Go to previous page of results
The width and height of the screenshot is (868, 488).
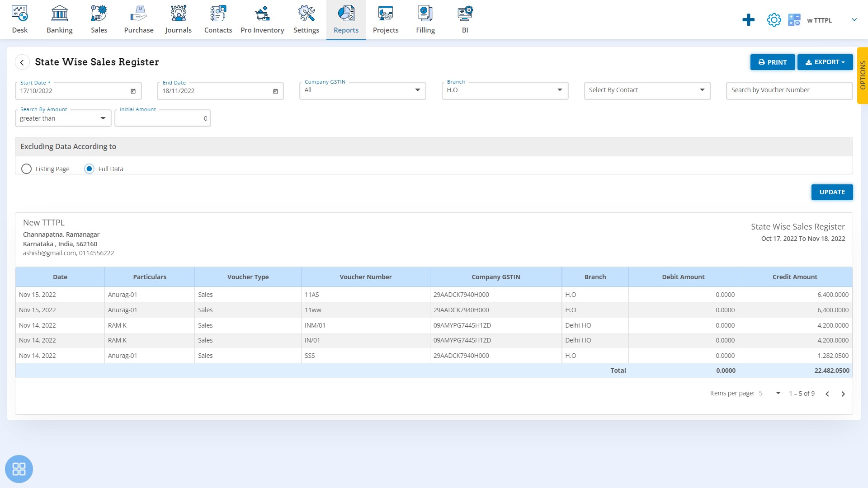pyautogui.click(x=827, y=394)
